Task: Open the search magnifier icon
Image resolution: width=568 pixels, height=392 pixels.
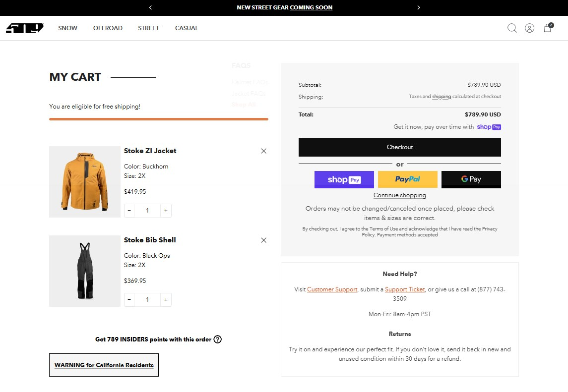Action: [512, 28]
